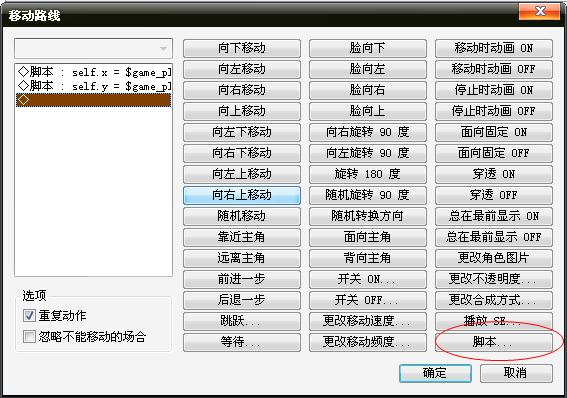Screen dimensions: 567x398
Task: Set 面向固定 ON
Action: pos(494,132)
